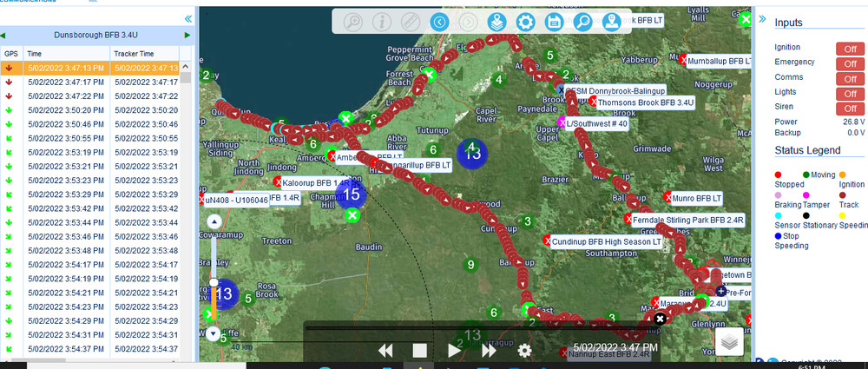Click the map layers stack toolbar icon
Screen dimensions: 868x369
(x=496, y=22)
